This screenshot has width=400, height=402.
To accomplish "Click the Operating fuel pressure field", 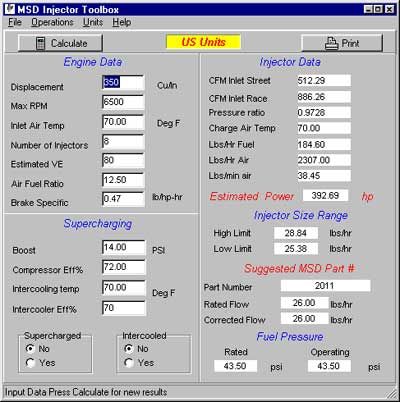I will point(329,366).
